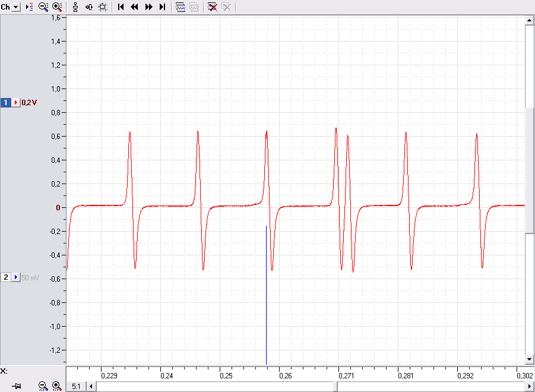Zoom in vertically using top toolbar magnifier
Screen dimensions: 535x392
(x=57, y=7)
